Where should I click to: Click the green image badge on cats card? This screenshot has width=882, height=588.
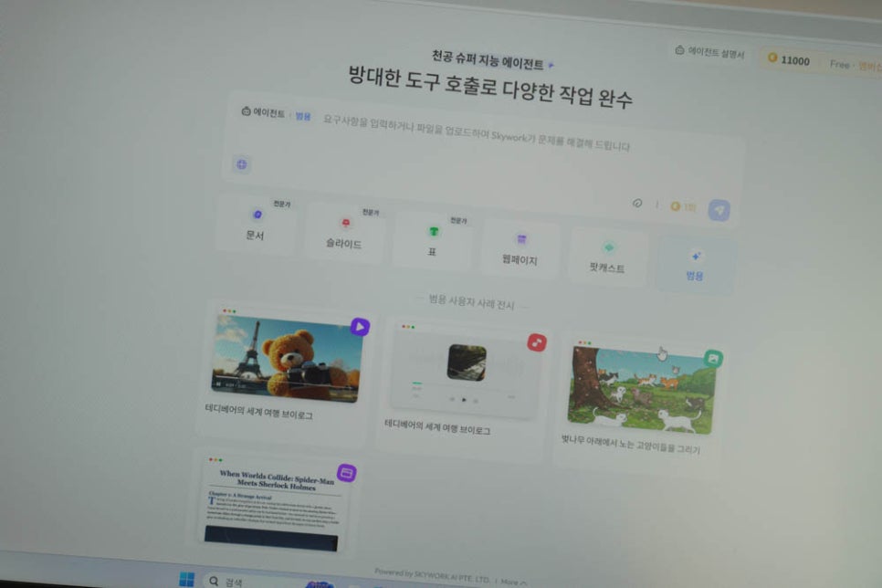[713, 359]
